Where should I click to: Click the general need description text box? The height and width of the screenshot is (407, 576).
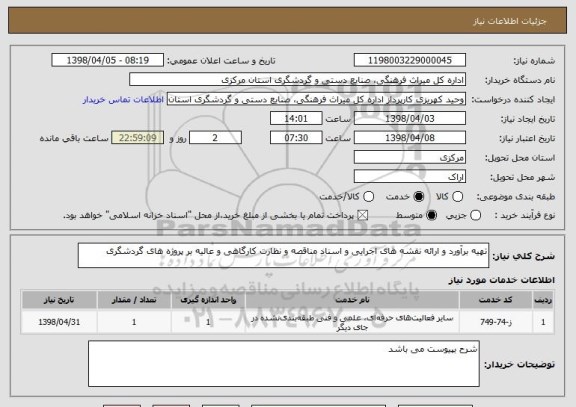pos(283,255)
